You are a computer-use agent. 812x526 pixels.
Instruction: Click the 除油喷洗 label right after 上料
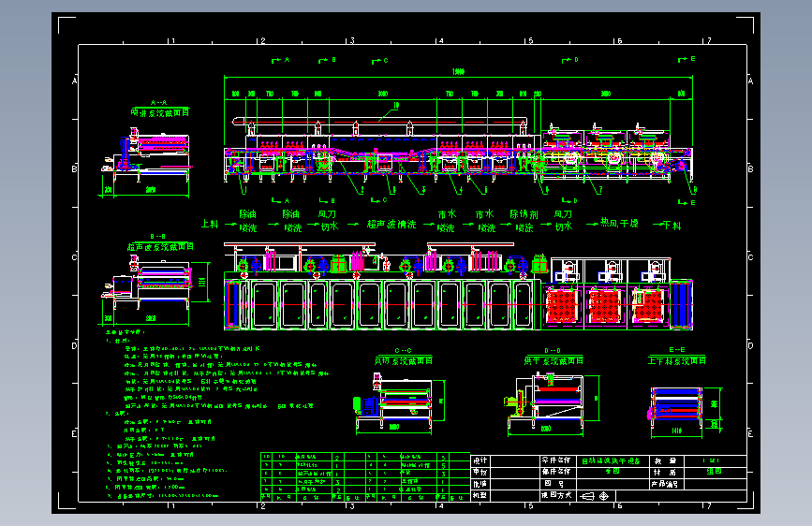248,221
